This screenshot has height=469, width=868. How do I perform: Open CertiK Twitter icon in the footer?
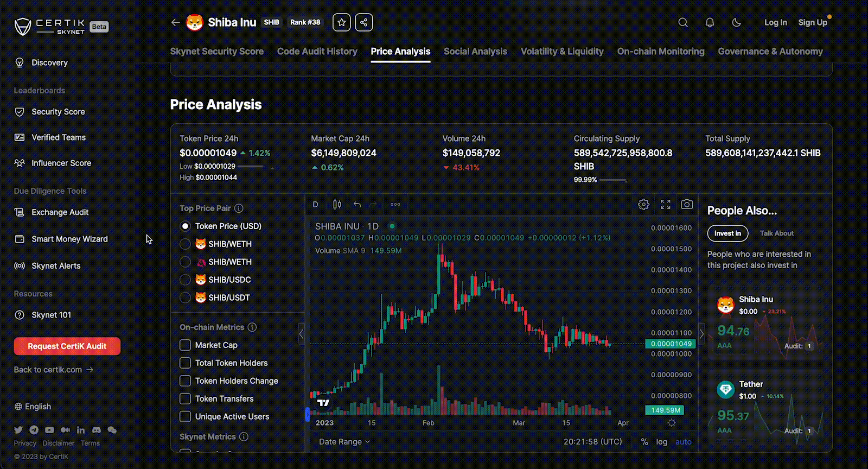click(x=18, y=429)
